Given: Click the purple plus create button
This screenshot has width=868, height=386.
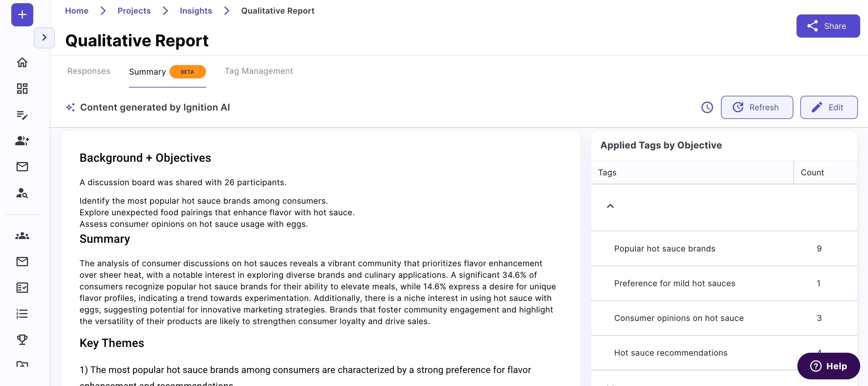Looking at the screenshot, I should click(22, 14).
